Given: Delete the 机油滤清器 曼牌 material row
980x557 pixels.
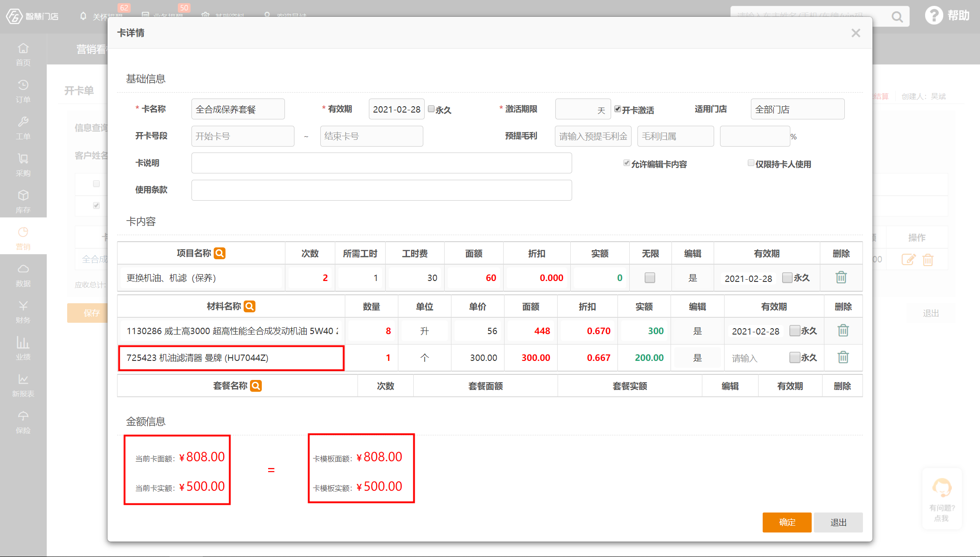Looking at the screenshot, I should [x=843, y=357].
